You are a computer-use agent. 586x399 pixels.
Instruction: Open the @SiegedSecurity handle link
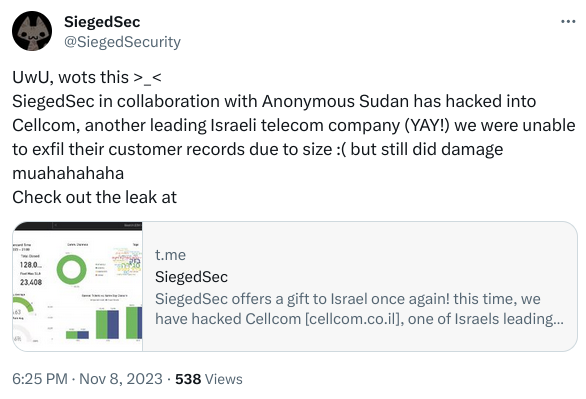pyautogui.click(x=122, y=42)
